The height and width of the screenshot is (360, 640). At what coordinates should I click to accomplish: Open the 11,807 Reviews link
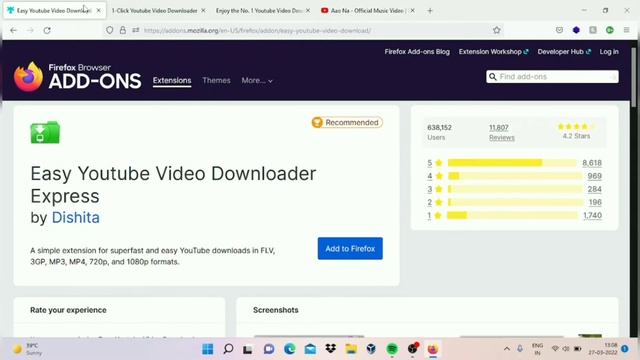(x=502, y=132)
